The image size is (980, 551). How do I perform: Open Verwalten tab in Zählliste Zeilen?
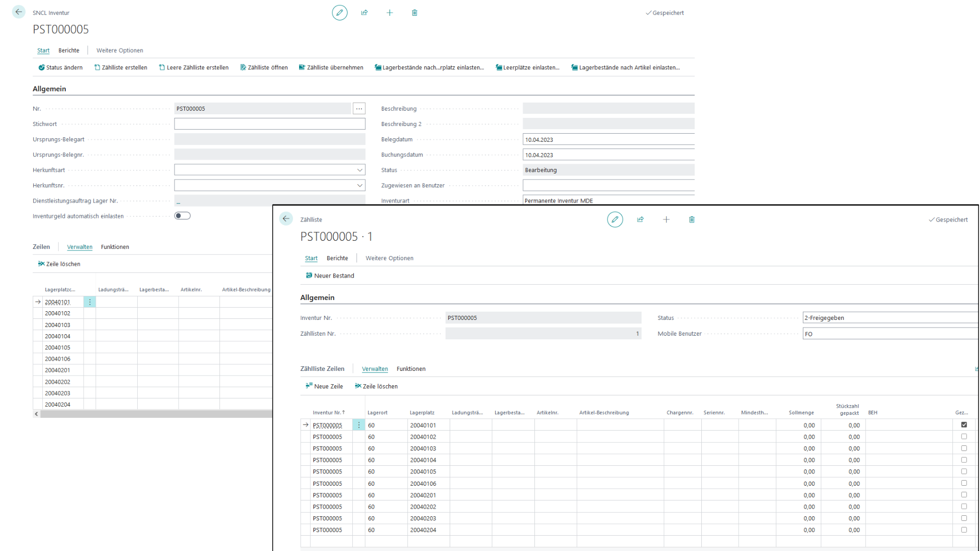375,369
